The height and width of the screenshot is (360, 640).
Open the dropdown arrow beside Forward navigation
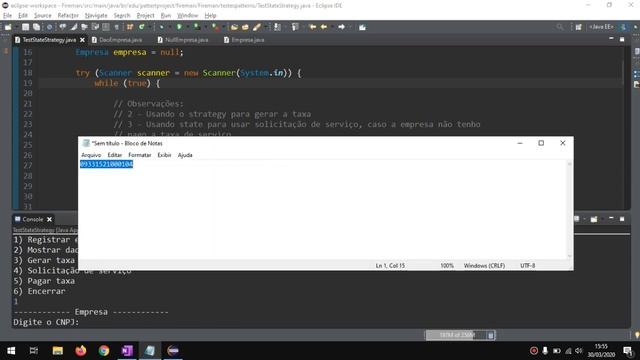[x=350, y=27]
